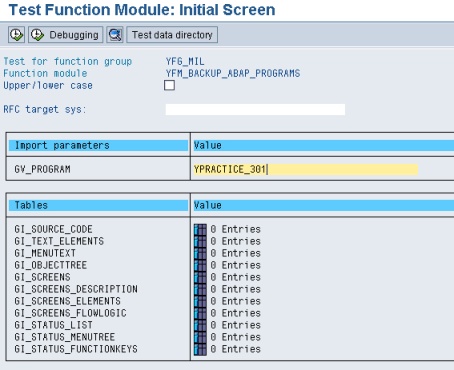Open table icon for GI_MENUTEXT entries
Image resolution: width=454 pixels, height=370 pixels.
tap(200, 253)
